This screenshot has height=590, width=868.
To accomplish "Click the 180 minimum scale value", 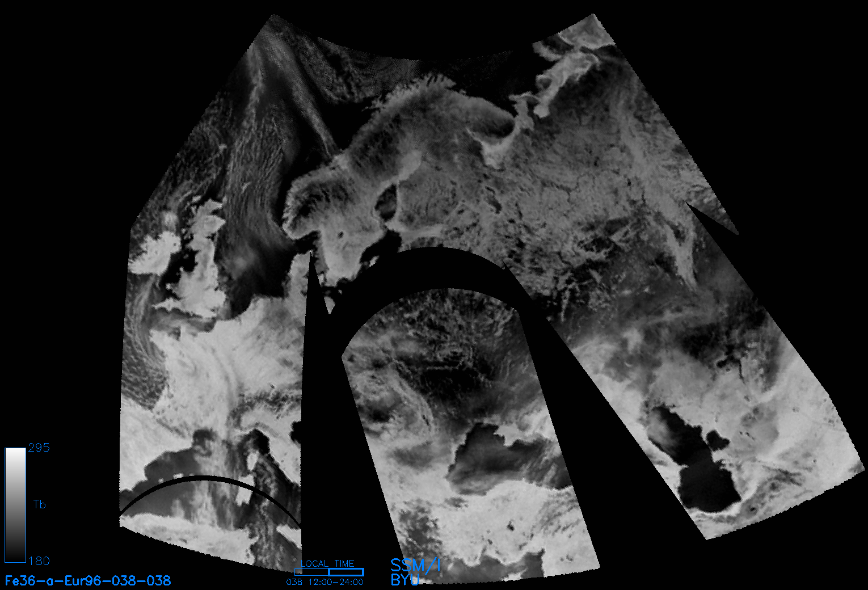I will [39, 561].
